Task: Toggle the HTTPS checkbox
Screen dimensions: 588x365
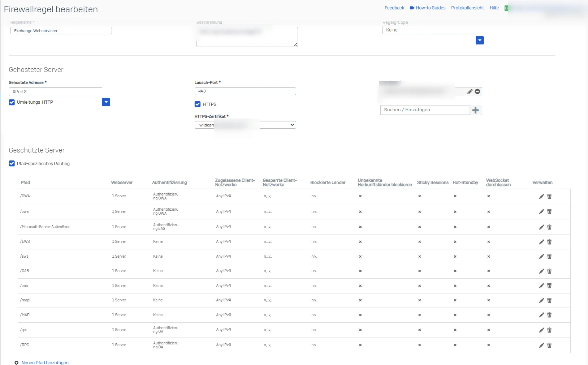Action: (x=198, y=104)
